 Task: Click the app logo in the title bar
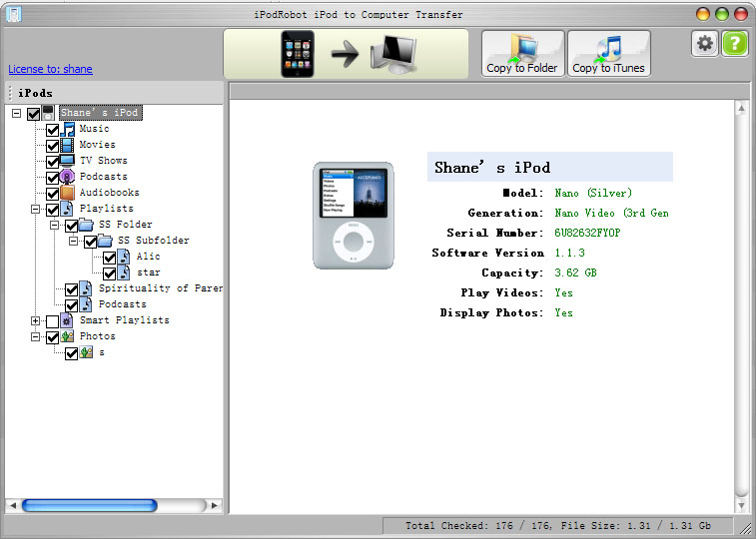14,14
